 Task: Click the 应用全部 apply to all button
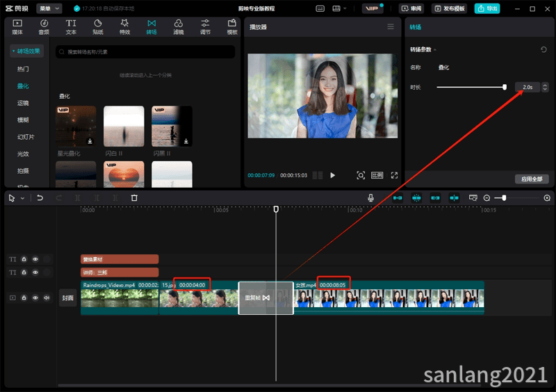click(x=532, y=179)
